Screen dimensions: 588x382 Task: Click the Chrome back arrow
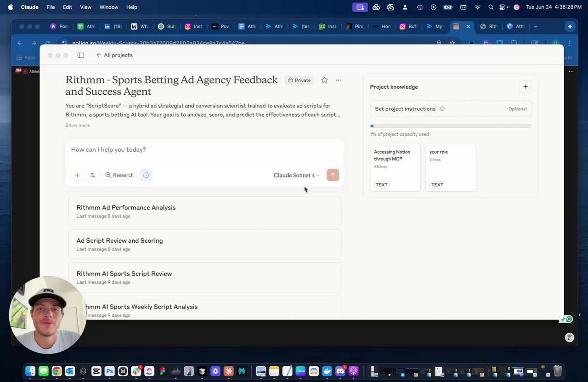click(20, 43)
